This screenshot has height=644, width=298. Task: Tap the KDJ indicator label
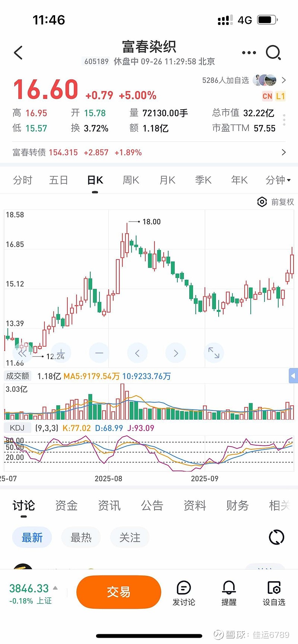17,428
